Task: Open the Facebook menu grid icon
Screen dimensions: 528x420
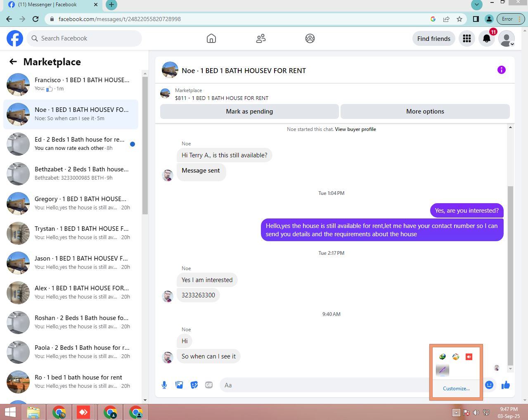Action: click(467, 38)
